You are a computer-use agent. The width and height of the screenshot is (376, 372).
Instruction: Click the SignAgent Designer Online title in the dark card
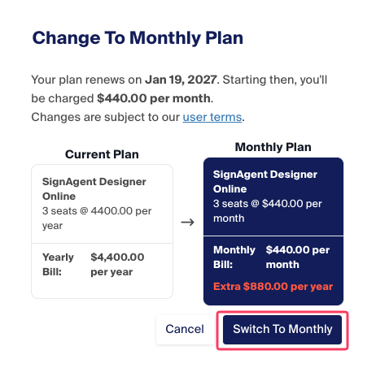click(265, 182)
